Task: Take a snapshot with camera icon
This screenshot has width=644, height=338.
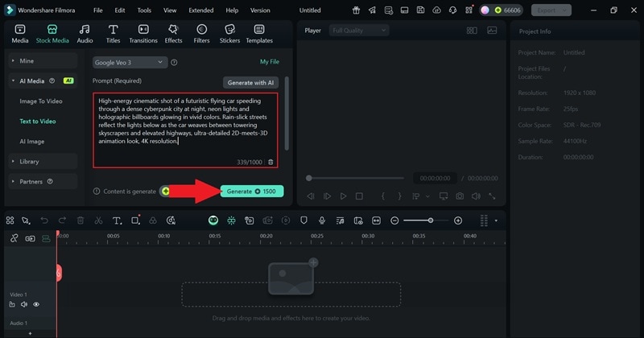Action: pyautogui.click(x=460, y=196)
